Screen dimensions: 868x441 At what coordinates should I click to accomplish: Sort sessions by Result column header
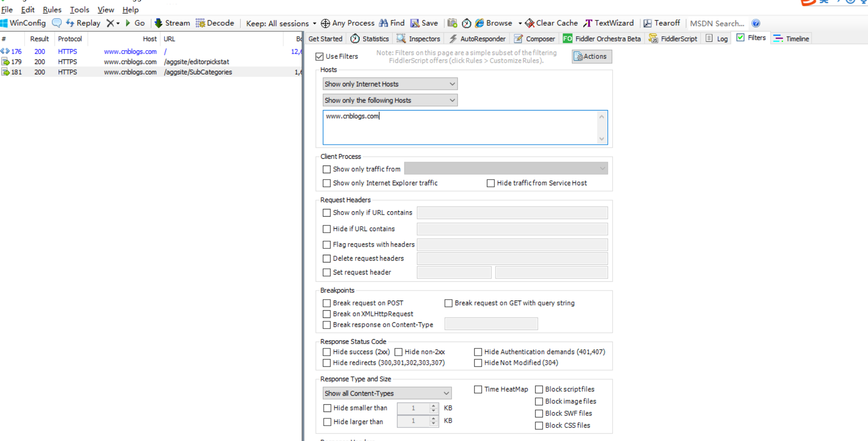pyautogui.click(x=39, y=39)
